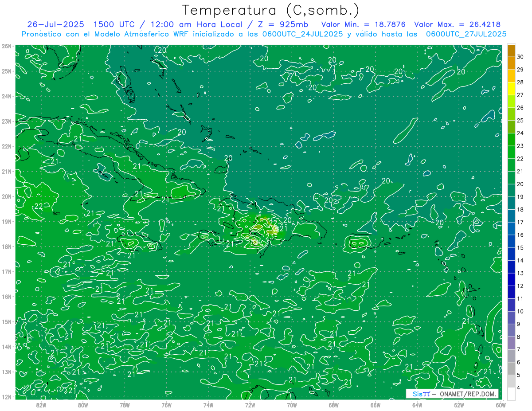The image size is (532, 411).
Task: Click the 72W longitude axis label
Action: 250,405
